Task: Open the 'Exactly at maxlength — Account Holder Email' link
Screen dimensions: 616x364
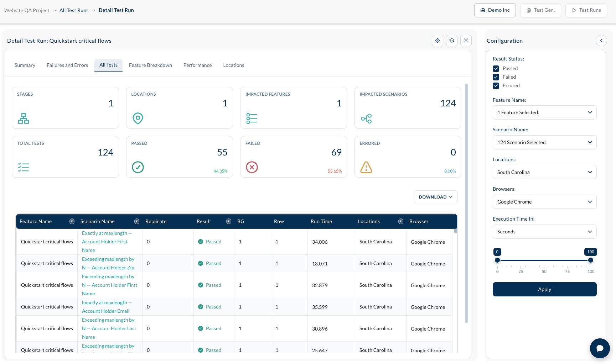Action: point(107,307)
